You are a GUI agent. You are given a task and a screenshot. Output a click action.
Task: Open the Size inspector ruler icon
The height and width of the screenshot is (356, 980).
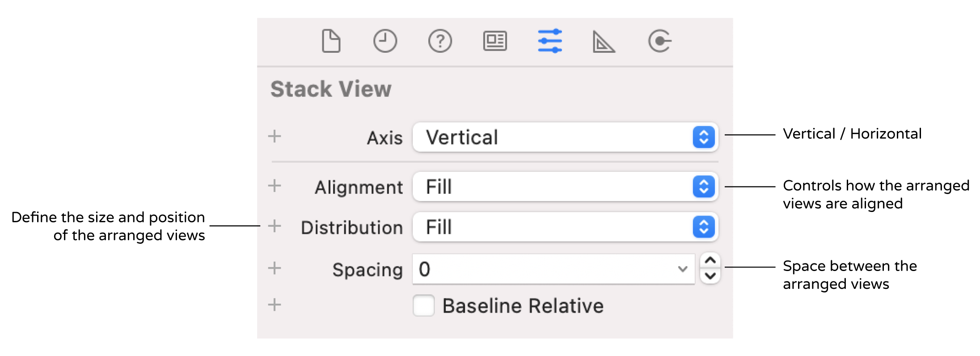(604, 42)
